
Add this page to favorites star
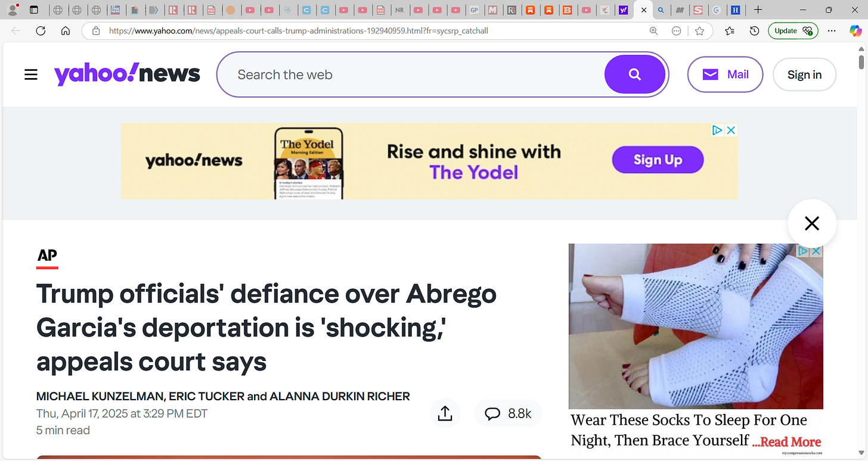(x=699, y=31)
